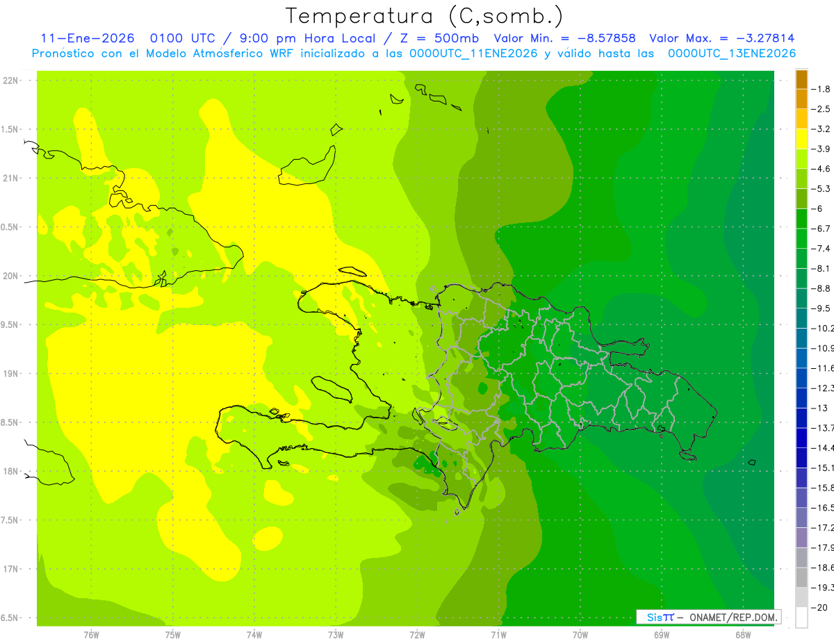Viewport: 834px width, 644px height.
Task: Click the "69W" longitude axis label
Action: (662, 635)
